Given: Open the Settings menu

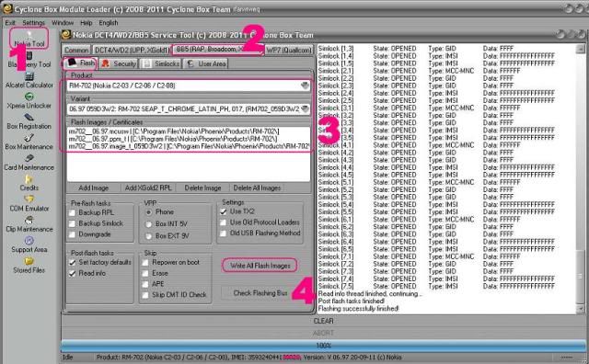Looking at the screenshot, I should tap(33, 23).
